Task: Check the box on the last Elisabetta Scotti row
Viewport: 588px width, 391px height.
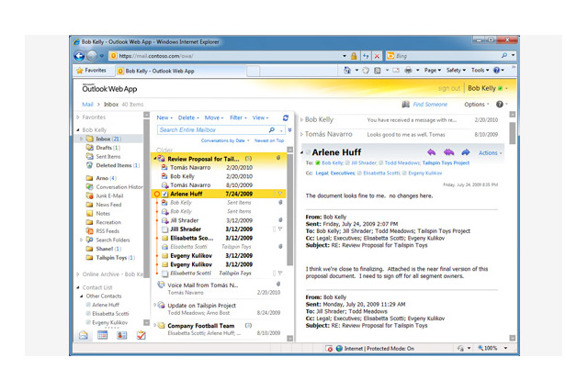Action: pos(164,274)
